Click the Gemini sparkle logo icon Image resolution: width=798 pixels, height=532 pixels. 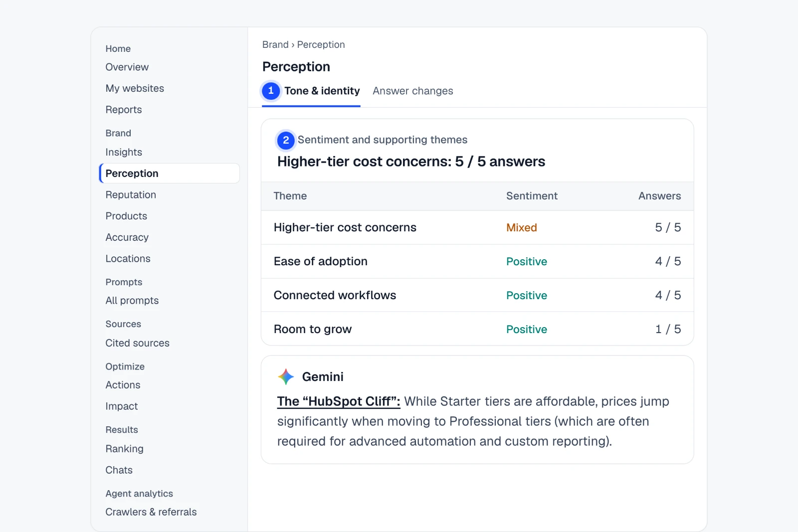(x=286, y=377)
